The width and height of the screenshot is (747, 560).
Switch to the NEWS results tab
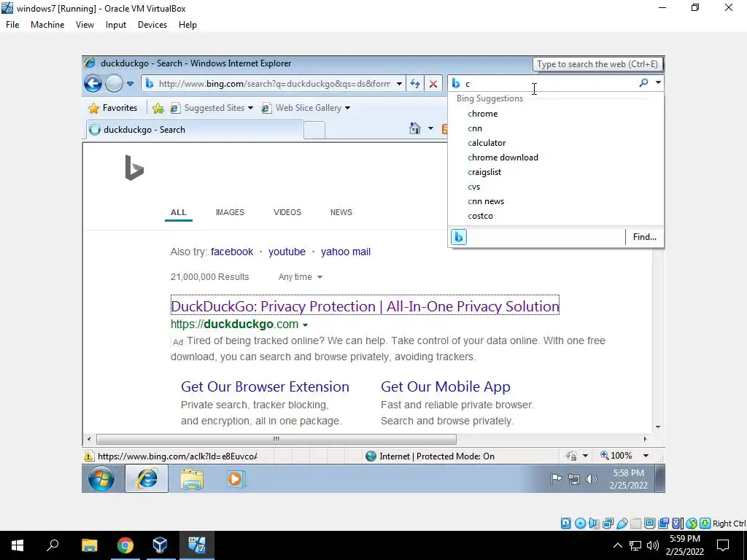[x=341, y=212]
